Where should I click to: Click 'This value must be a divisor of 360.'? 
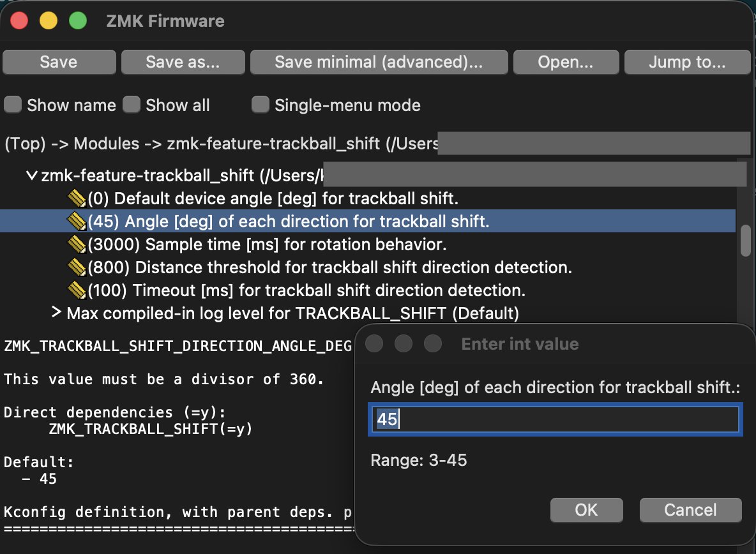coord(163,379)
